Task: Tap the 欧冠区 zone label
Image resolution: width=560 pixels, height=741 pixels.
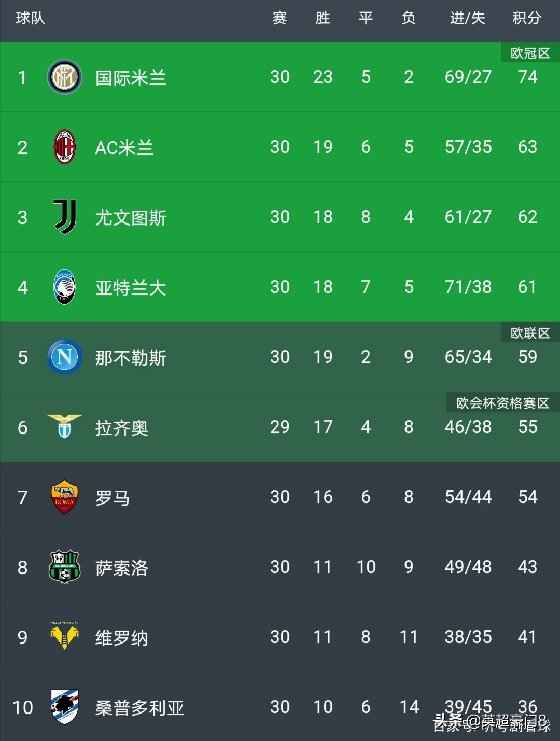Action: [x=530, y=53]
